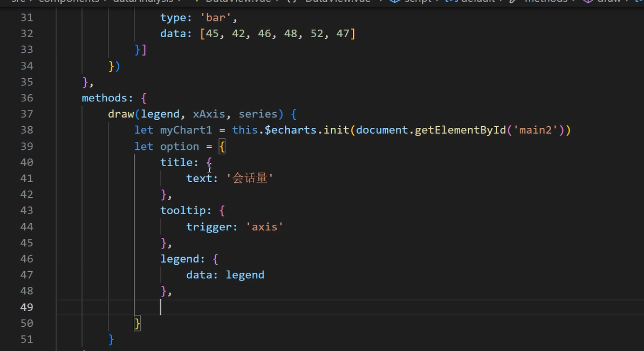Click the this keyword on line 38
The height and width of the screenshot is (351, 644).
click(245, 130)
